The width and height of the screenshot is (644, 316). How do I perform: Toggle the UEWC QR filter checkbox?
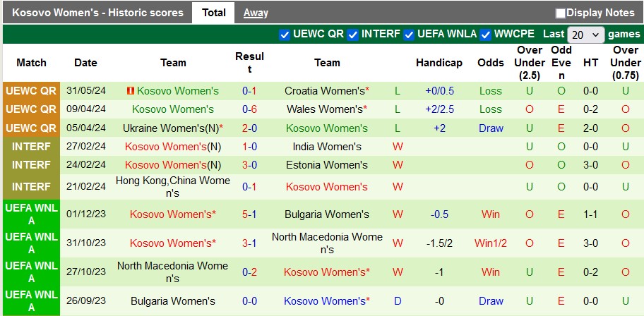[x=285, y=35]
